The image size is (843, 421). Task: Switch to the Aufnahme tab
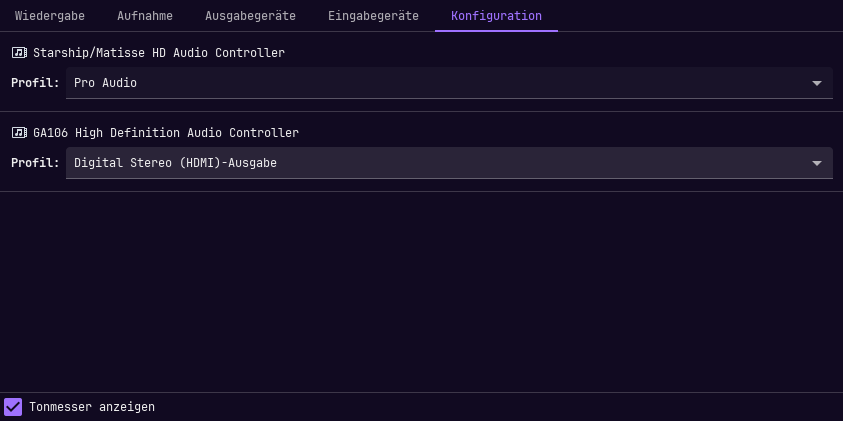pyautogui.click(x=145, y=16)
